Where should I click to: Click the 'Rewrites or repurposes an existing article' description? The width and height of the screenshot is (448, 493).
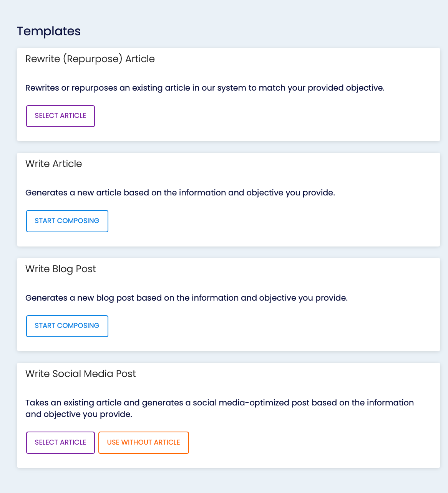205,88
